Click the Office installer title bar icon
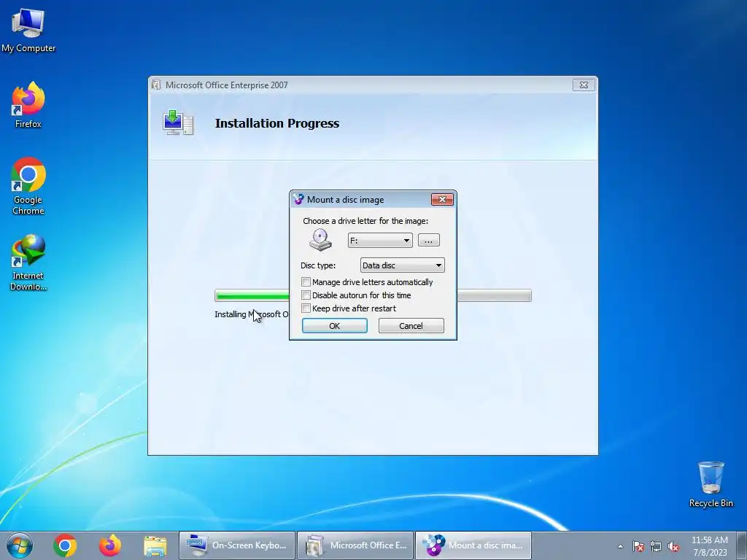The width and height of the screenshot is (747, 560). 156,85
